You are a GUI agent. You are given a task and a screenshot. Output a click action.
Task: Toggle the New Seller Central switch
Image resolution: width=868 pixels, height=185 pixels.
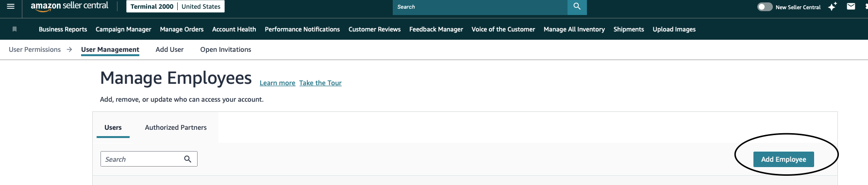[x=765, y=7]
